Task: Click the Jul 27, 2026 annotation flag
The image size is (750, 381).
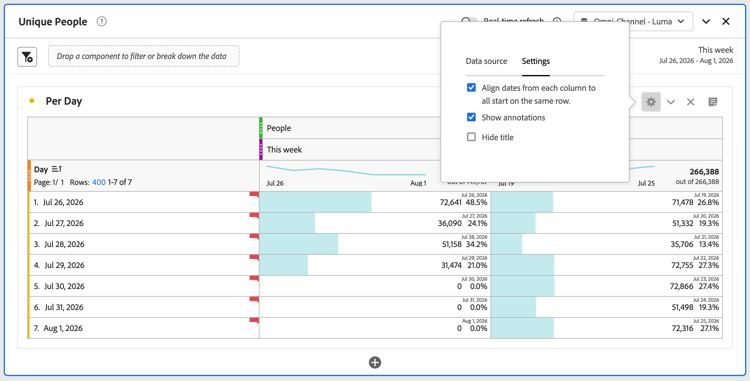Action: pos(254,216)
